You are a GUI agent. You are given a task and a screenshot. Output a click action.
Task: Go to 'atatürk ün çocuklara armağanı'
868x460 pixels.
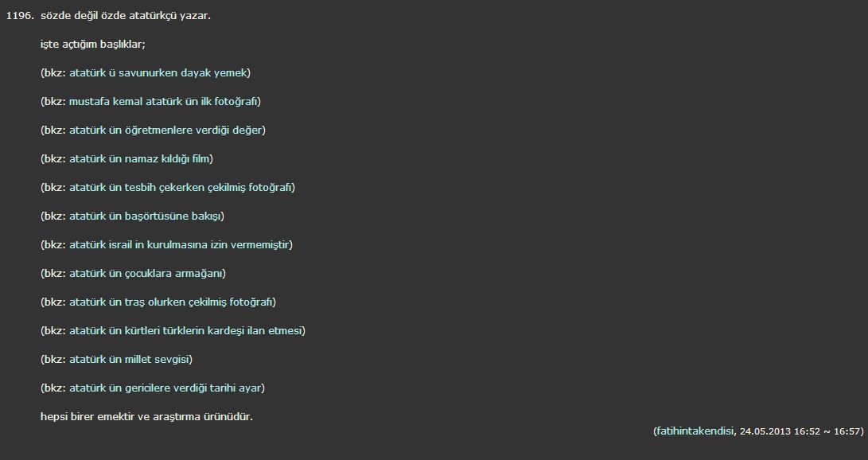(147, 274)
